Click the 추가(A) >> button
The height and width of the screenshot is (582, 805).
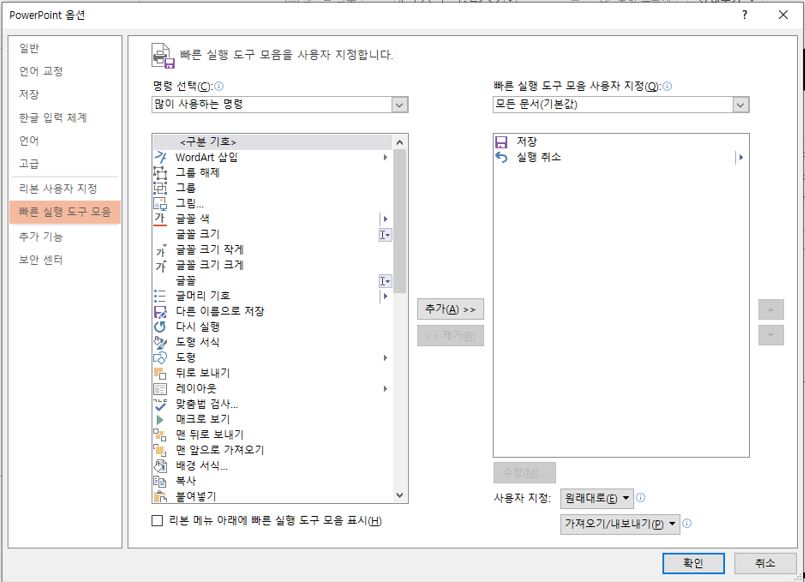tap(450, 309)
